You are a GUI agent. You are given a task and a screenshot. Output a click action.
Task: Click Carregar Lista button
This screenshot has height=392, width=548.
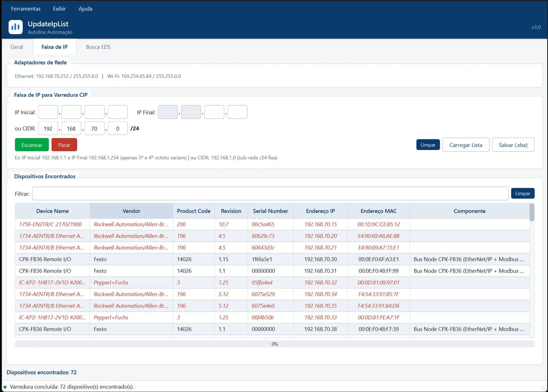[466, 145]
